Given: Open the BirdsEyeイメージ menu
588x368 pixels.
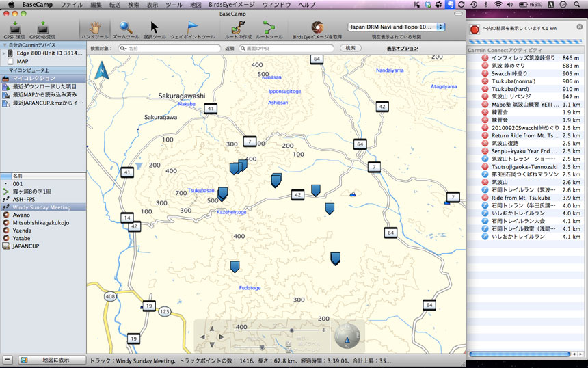Looking at the screenshot, I should click(231, 5).
